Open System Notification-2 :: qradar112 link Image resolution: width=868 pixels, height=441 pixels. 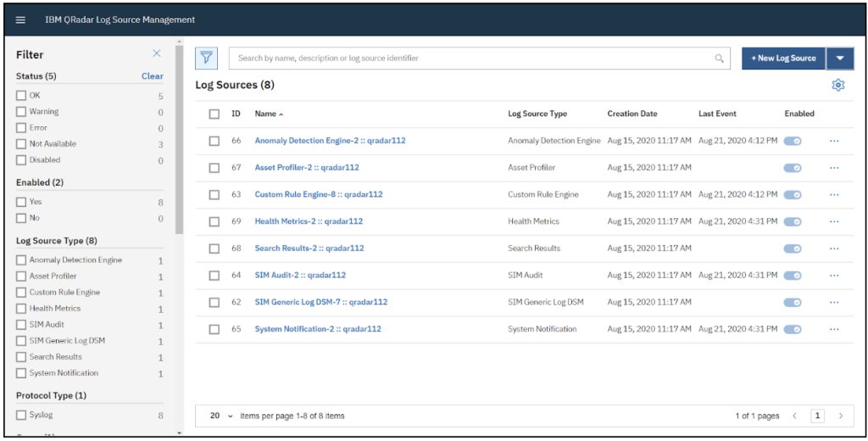[318, 329]
